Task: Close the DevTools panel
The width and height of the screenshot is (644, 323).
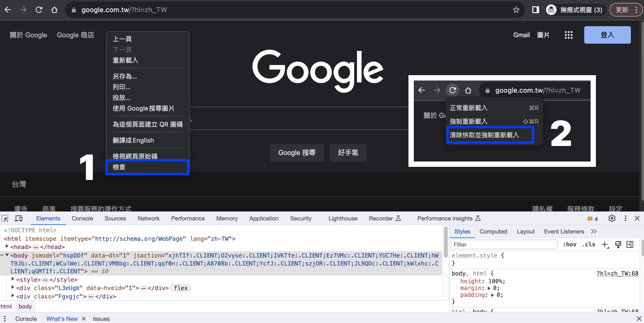Action: tap(637, 219)
